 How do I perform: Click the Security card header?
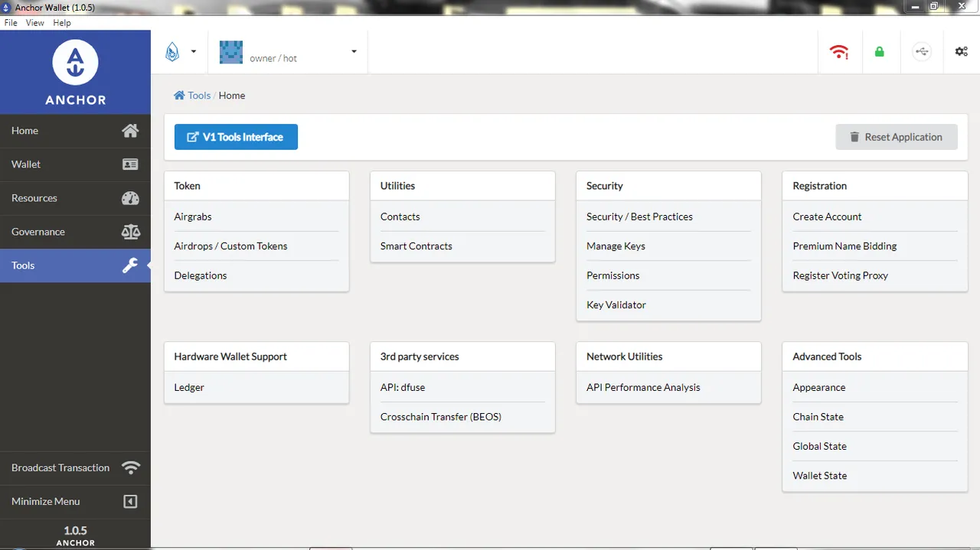pos(668,186)
